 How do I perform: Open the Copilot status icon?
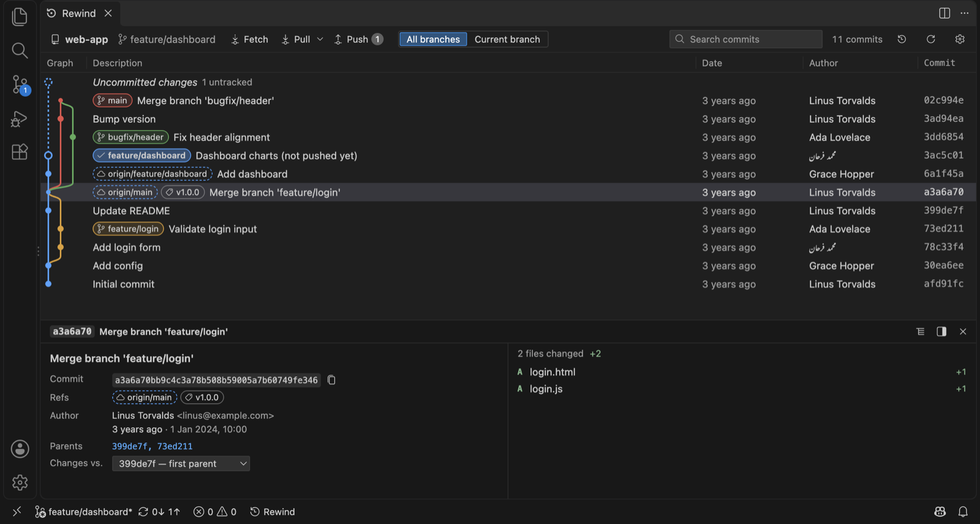940,512
